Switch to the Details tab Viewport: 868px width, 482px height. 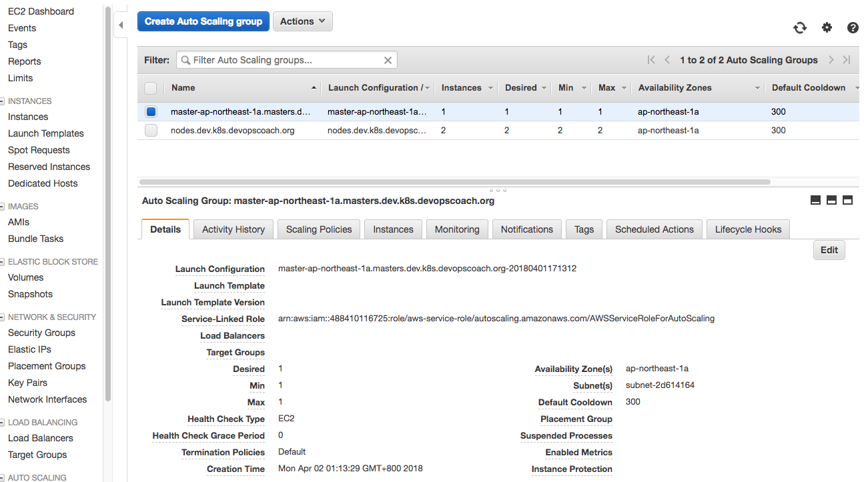(165, 229)
